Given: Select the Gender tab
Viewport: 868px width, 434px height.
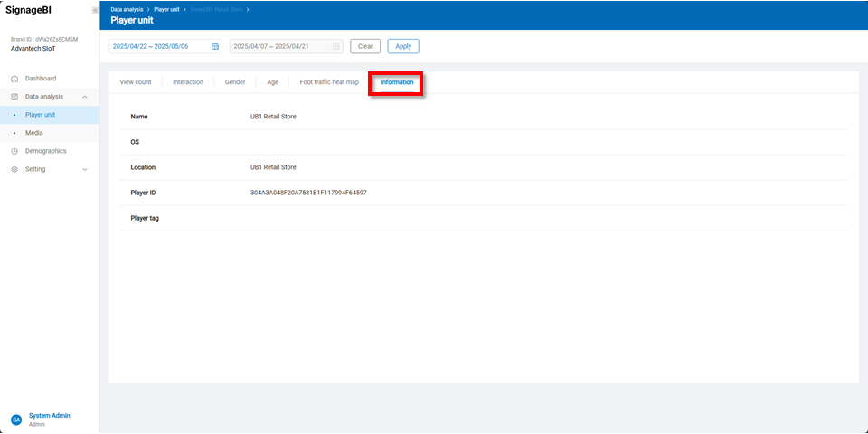Looking at the screenshot, I should [235, 82].
